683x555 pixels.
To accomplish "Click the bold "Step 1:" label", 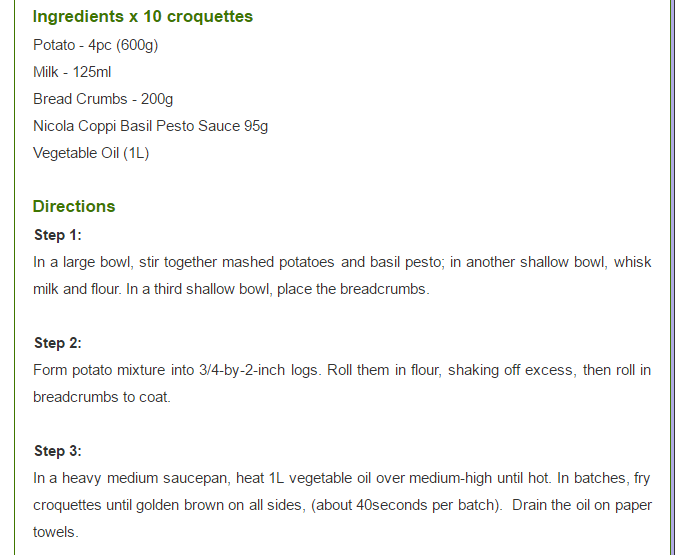I will pyautogui.click(x=58, y=235).
